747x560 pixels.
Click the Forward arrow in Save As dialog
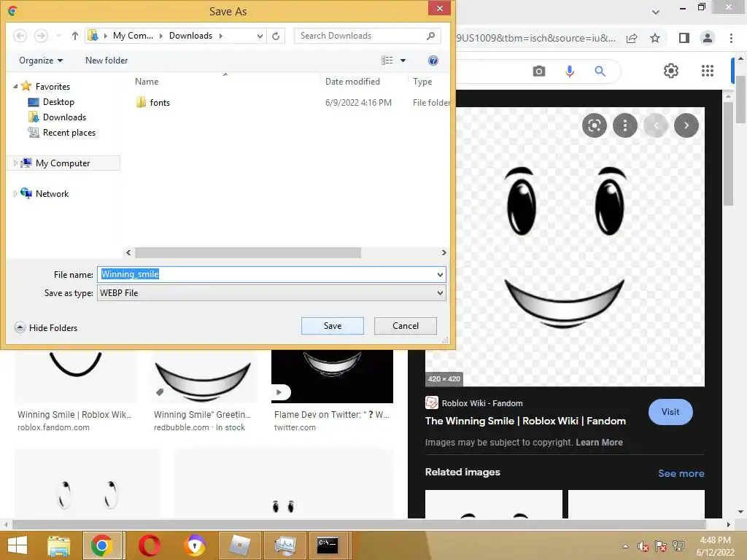[x=41, y=36]
